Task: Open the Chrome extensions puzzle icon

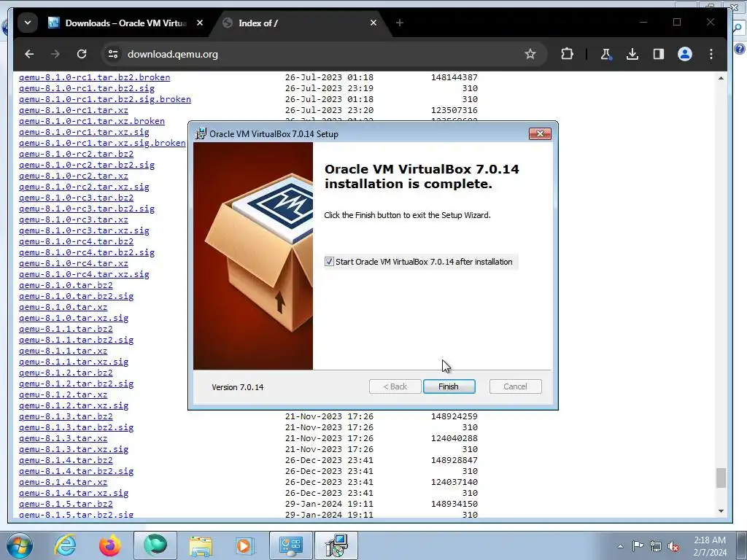Action: [567, 54]
